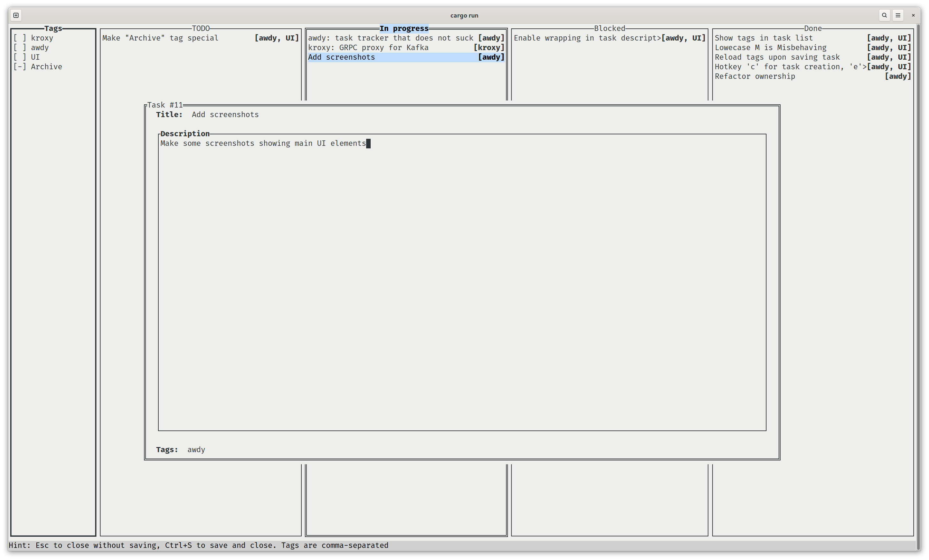The height and width of the screenshot is (560, 929).
Task: Select task 'Enable wrapping in task descript'
Action: [609, 38]
